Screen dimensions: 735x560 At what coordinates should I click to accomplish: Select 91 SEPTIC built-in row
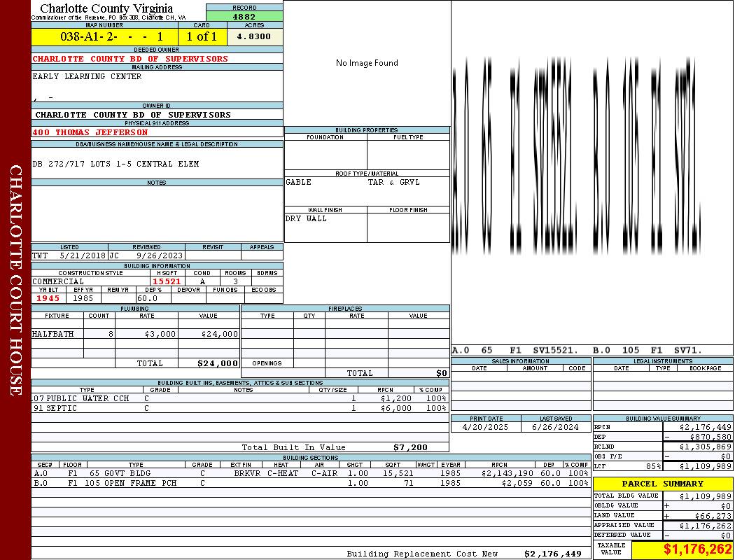coord(240,408)
